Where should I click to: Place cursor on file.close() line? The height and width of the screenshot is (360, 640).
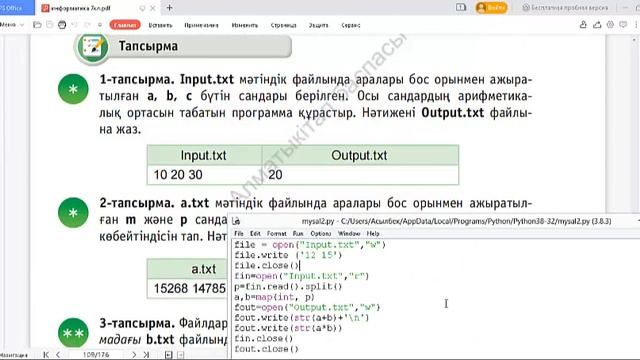[267, 266]
